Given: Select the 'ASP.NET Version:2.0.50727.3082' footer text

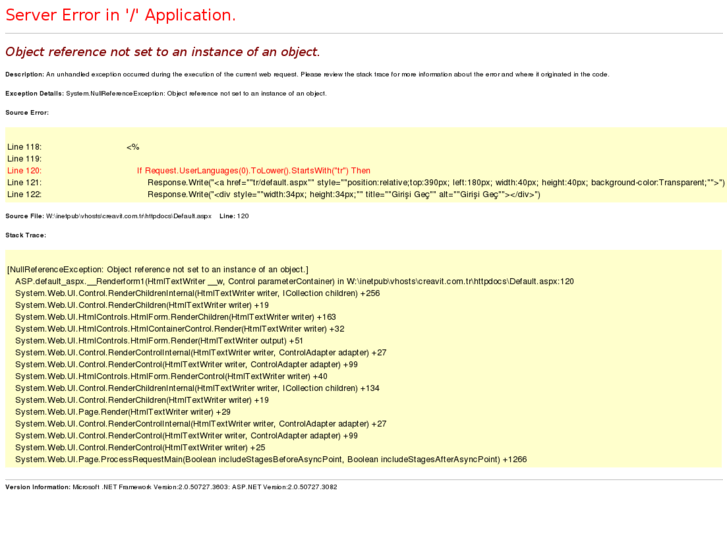Looking at the screenshot, I should tap(284, 487).
